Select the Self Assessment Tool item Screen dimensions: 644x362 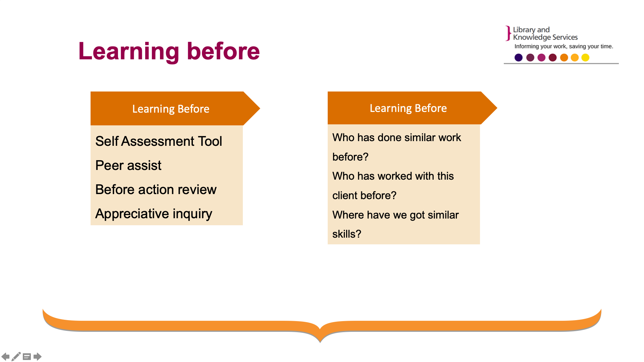158,141
